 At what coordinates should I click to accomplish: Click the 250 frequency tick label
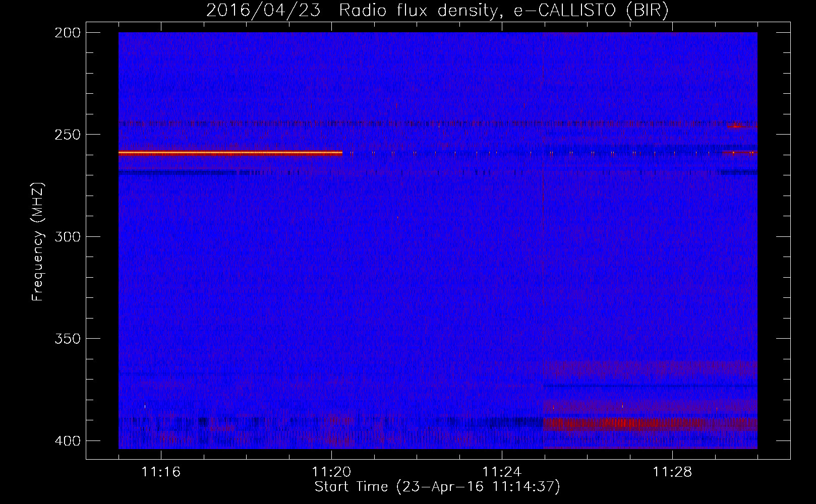pos(67,135)
